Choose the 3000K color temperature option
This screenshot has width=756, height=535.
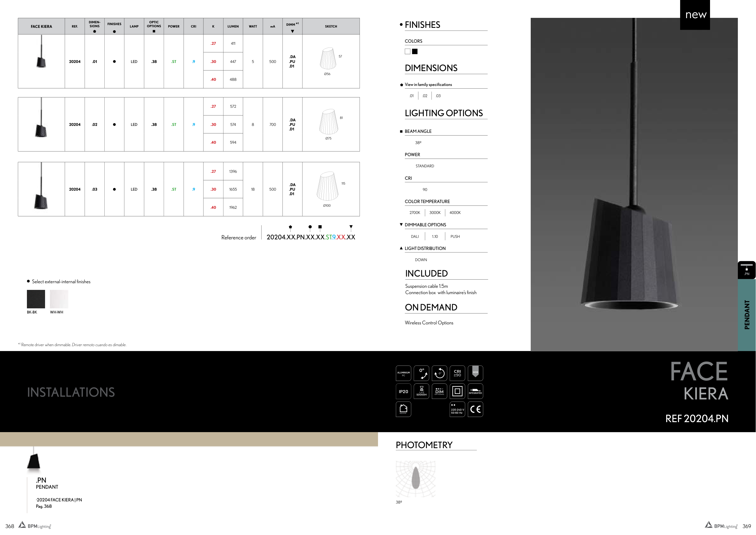coord(435,213)
